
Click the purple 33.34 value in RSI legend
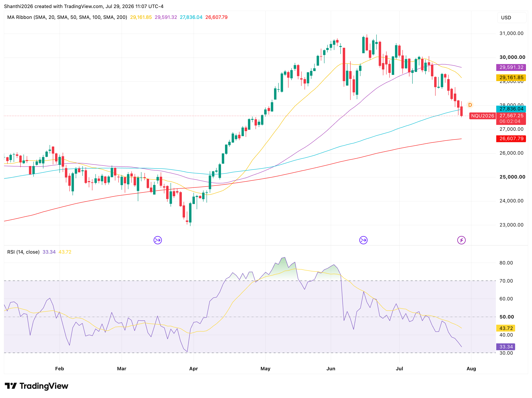49,252
